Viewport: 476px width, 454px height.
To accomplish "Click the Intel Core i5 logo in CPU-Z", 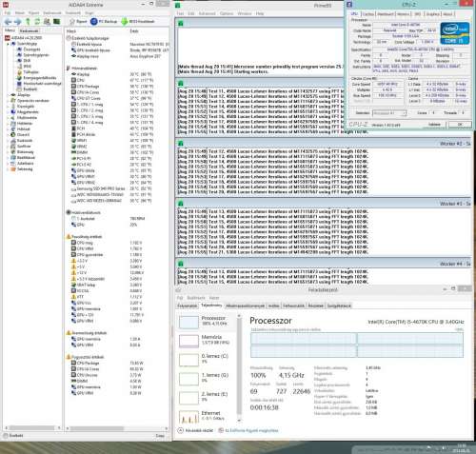I will click(x=455, y=33).
